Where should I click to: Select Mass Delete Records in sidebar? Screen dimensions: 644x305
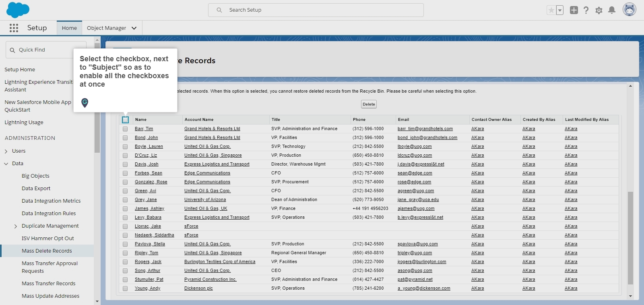[x=47, y=251]
